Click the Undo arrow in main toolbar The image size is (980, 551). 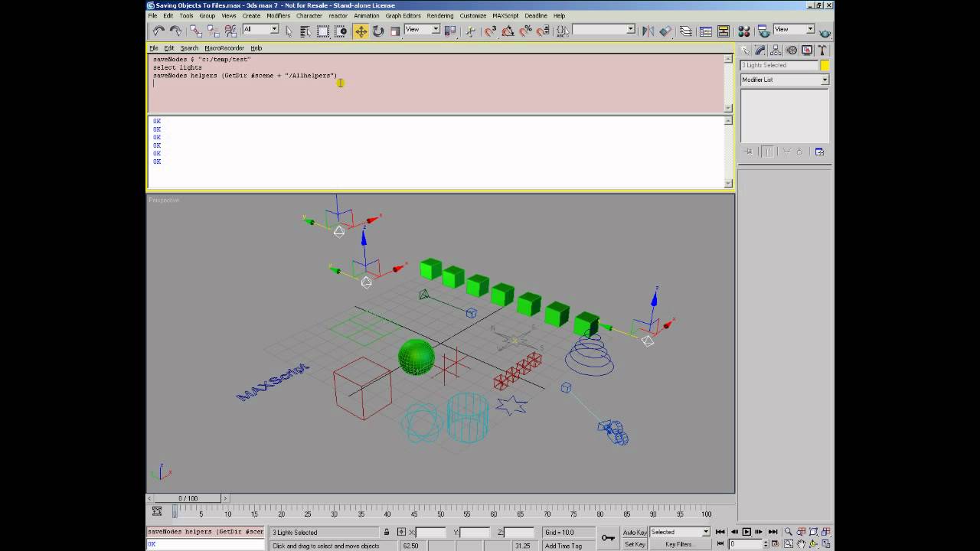158,31
